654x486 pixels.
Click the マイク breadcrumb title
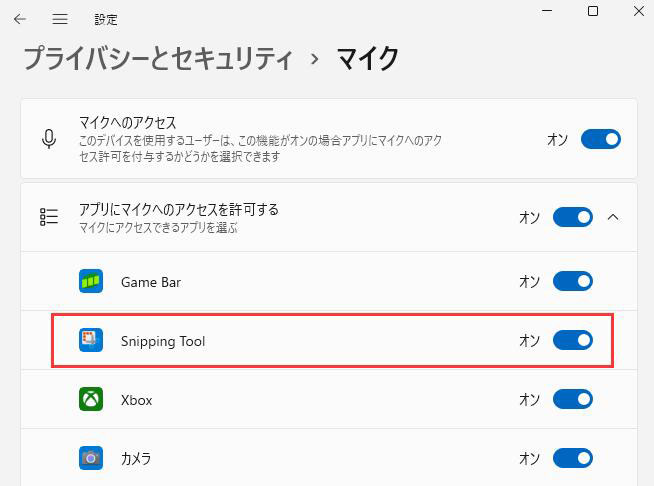coord(368,58)
